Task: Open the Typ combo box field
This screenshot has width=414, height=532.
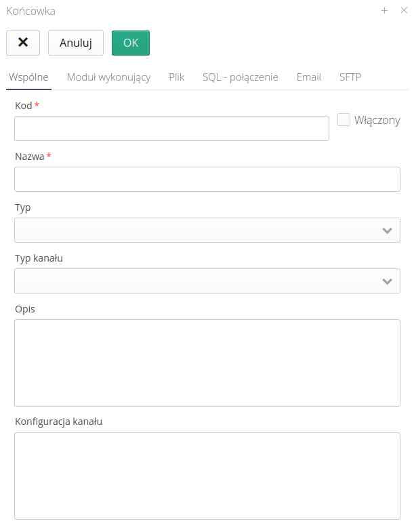Action: pos(196,230)
